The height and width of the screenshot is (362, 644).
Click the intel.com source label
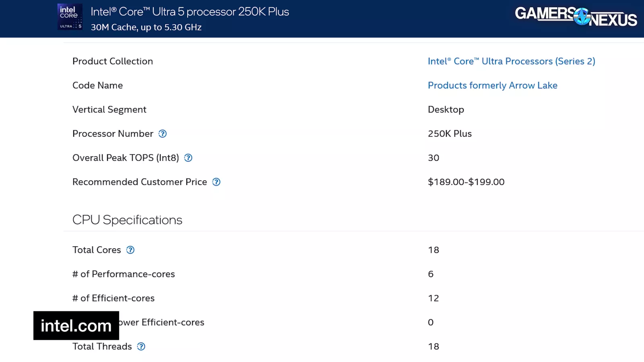pos(76,326)
